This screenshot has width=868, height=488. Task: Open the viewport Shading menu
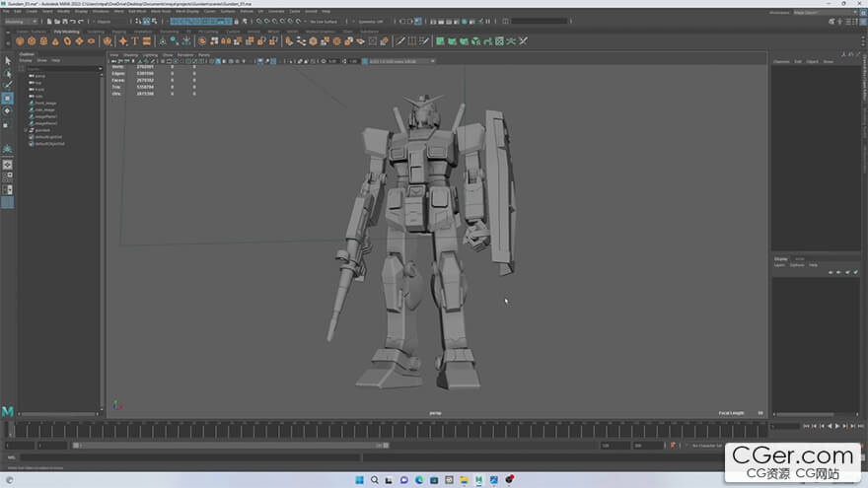click(x=130, y=55)
